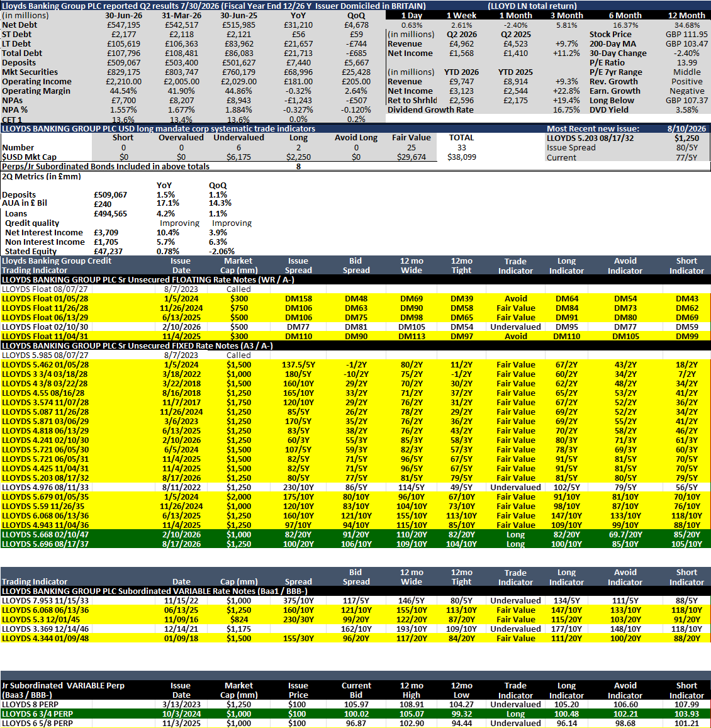
Task: Click the LLOYDS 7.953 11/15/33 subordinated note
Action: click(45, 601)
